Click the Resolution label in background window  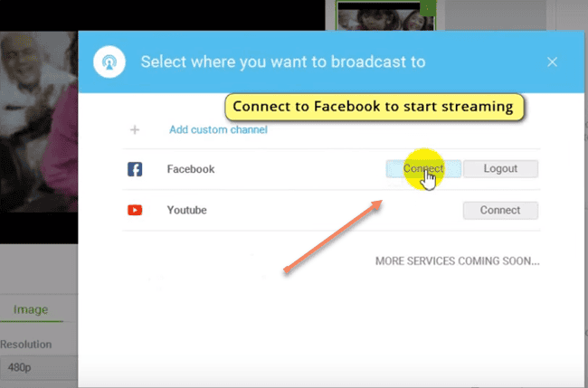coord(26,345)
